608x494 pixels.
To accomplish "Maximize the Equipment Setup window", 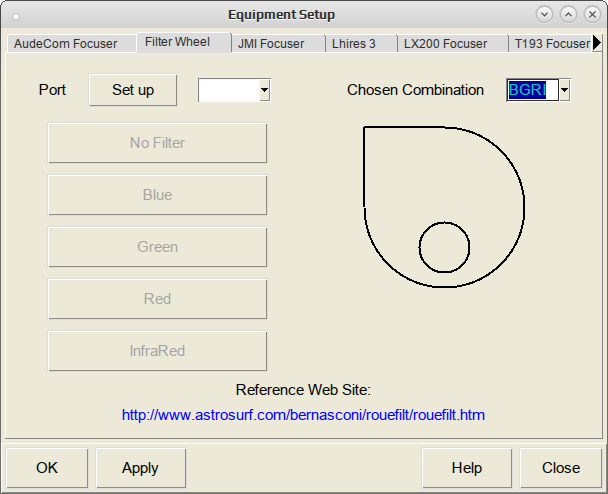I will (568, 15).
